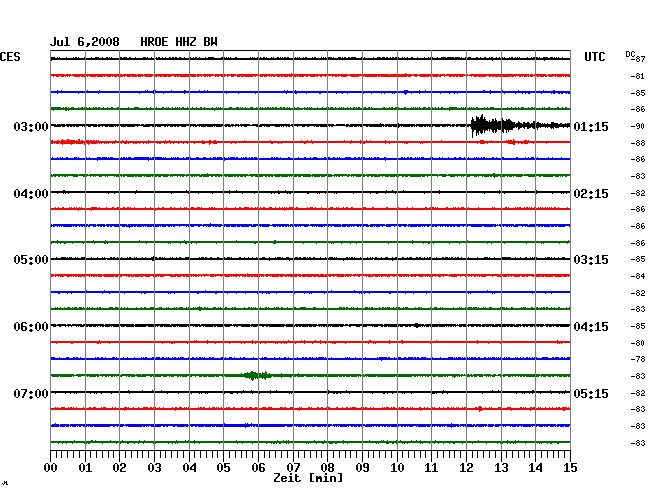Click the "UTC" column header
The height and width of the screenshot is (494, 650).
click(594, 57)
